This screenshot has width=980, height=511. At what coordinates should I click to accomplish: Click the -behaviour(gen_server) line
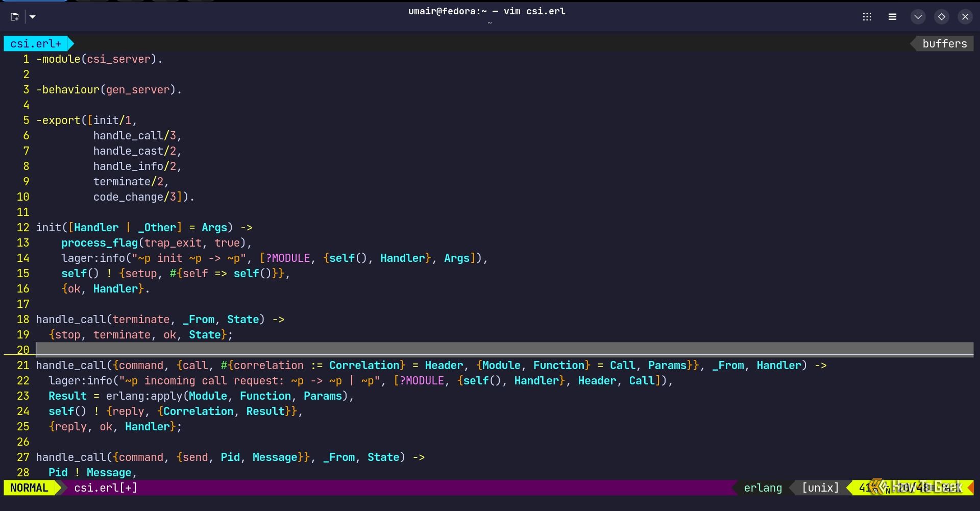pyautogui.click(x=109, y=90)
